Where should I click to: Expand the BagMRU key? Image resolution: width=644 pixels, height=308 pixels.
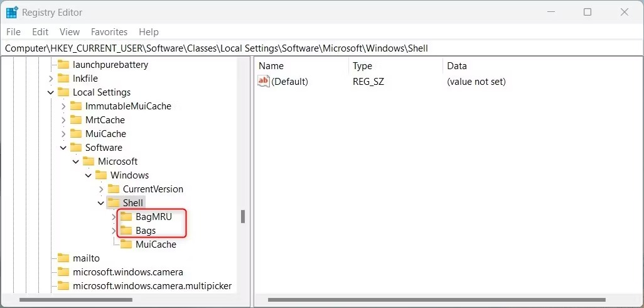114,217
